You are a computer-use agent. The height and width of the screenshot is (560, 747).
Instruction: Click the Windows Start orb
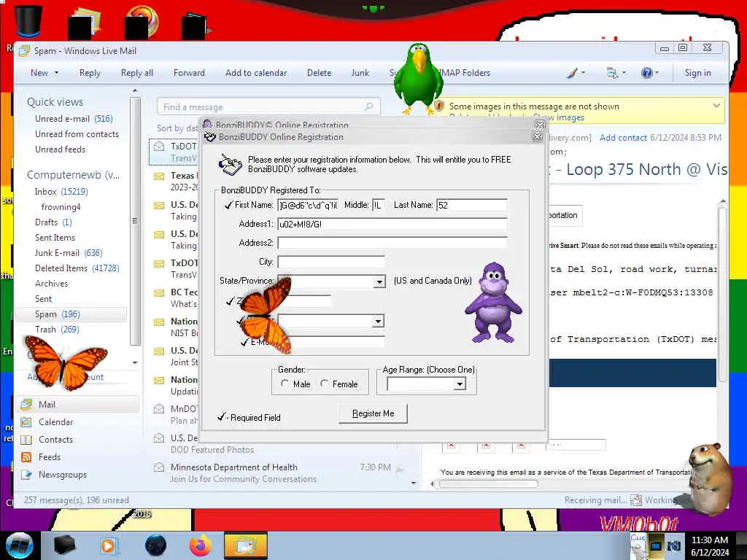pyautogui.click(x=20, y=545)
